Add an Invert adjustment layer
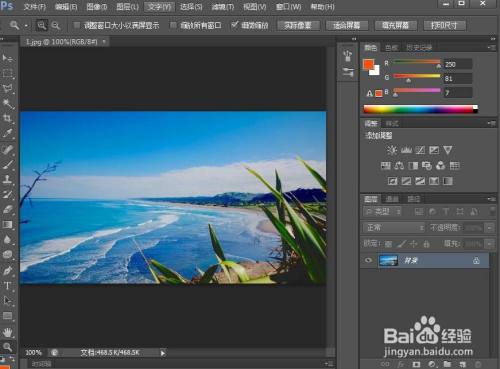500x369 pixels. [x=392, y=181]
